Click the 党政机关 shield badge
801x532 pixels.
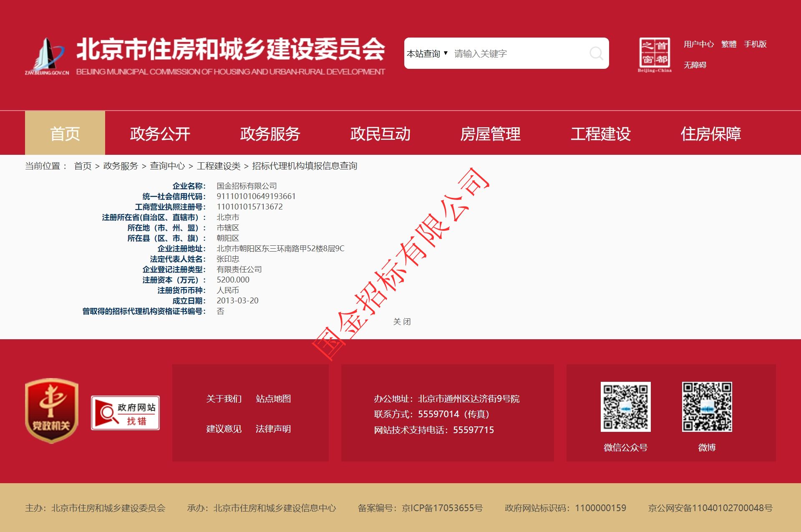(51, 410)
